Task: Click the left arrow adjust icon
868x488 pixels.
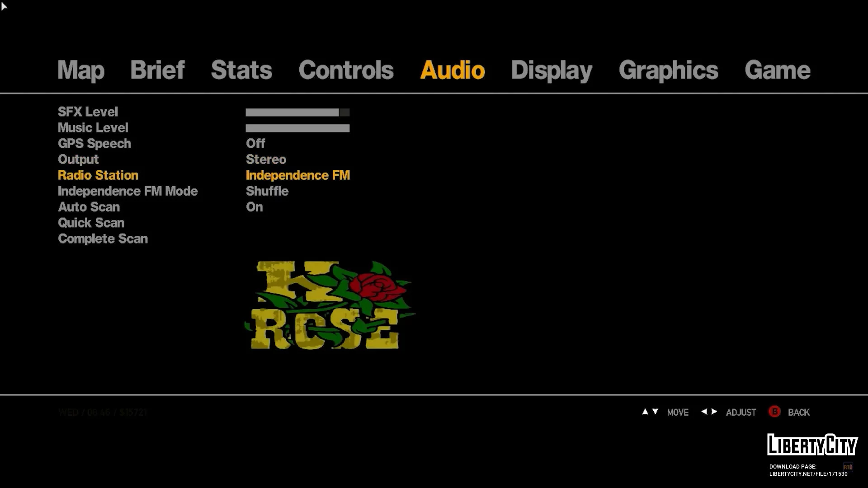Action: (704, 412)
